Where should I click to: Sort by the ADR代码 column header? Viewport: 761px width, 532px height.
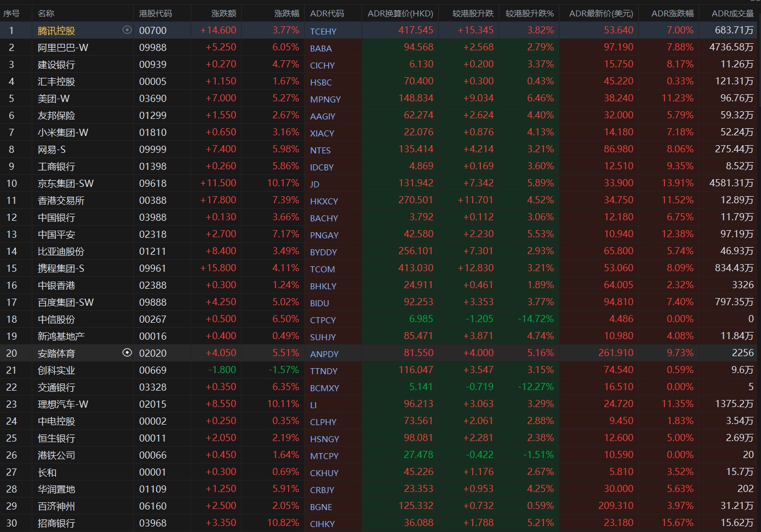tap(327, 13)
